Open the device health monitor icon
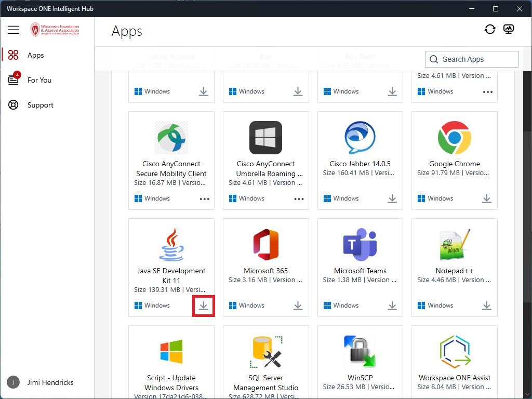This screenshot has height=399, width=532. [x=508, y=30]
